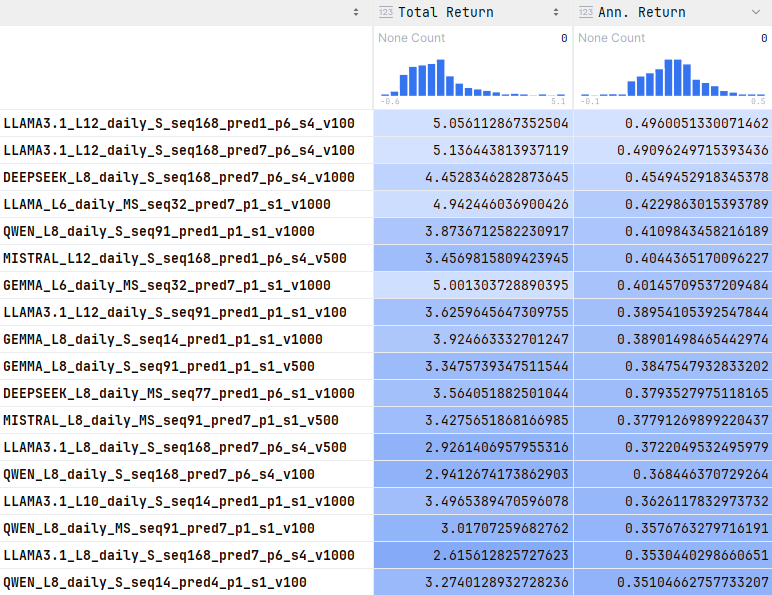Select row DEEPSEEK_L8_daily_S_seq168_pred7_p6_s4_v1000
Image resolution: width=772 pixels, height=595 pixels.
coord(179,178)
